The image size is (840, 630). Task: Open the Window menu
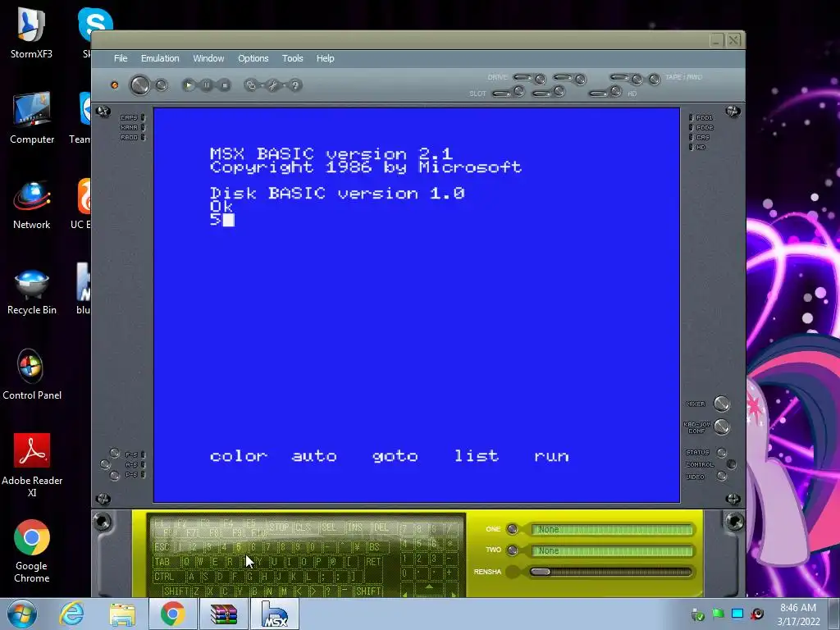[208, 58]
